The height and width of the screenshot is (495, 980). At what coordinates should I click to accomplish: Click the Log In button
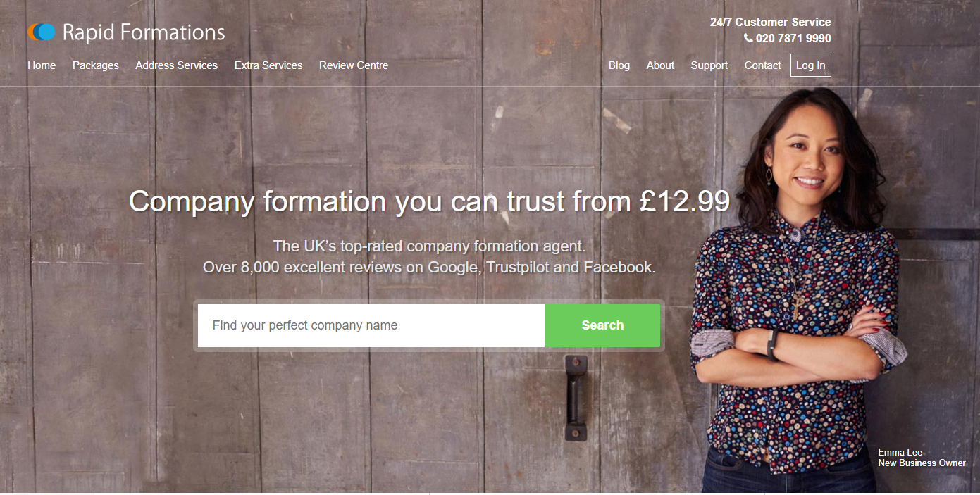pos(811,65)
